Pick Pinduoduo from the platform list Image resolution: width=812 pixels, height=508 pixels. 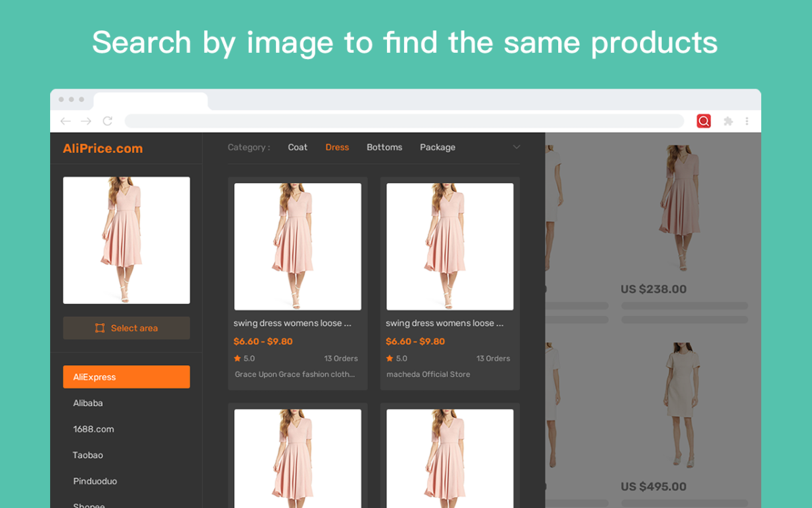(x=95, y=481)
